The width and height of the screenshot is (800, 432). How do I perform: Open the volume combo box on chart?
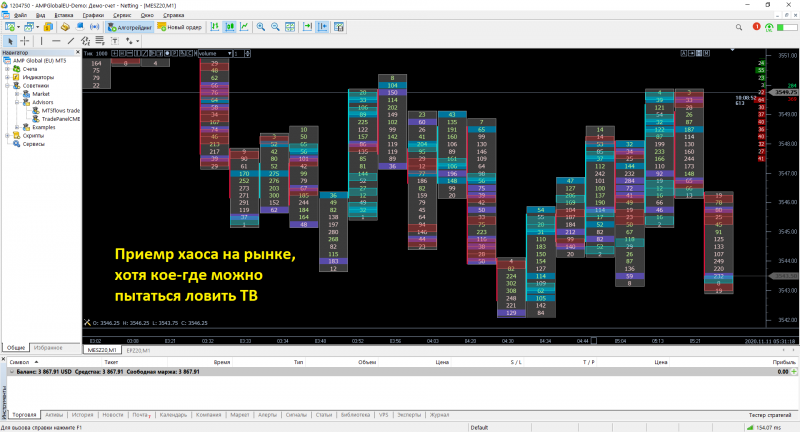point(215,54)
